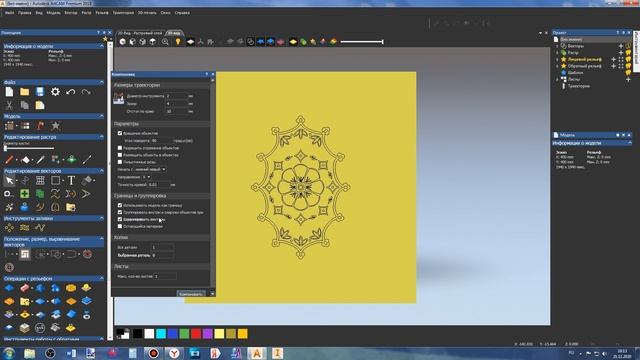Open the Направление dropdown
Image resolution: width=640 pixels, height=360 pixels.
click(146, 177)
